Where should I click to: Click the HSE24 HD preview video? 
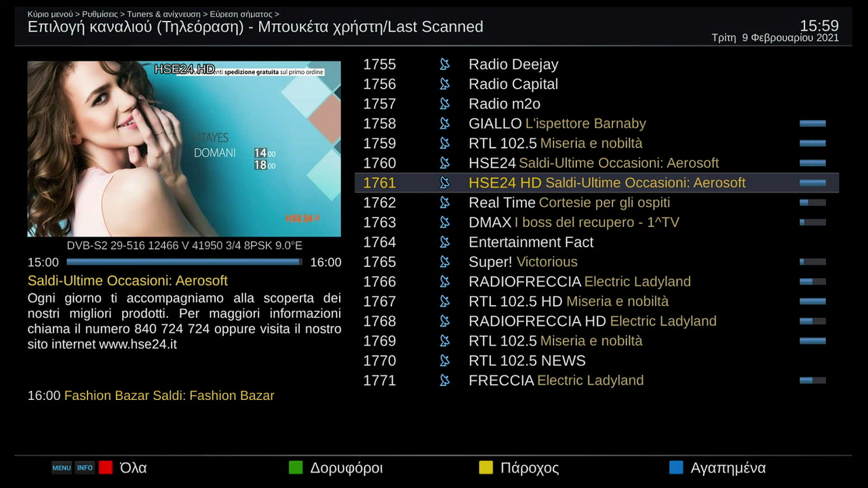(184, 149)
